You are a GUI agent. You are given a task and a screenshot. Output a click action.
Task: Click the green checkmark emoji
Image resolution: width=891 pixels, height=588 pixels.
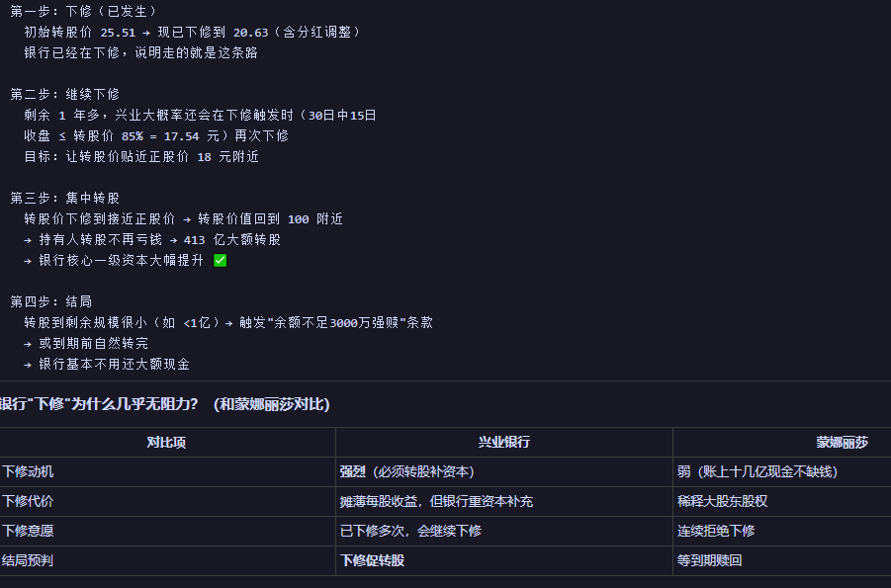point(220,260)
